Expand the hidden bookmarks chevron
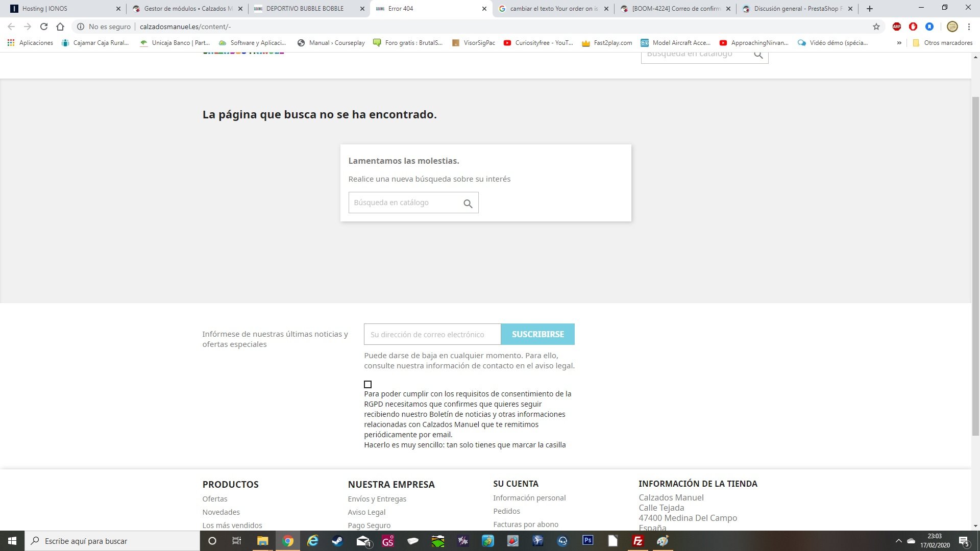 pos(899,43)
